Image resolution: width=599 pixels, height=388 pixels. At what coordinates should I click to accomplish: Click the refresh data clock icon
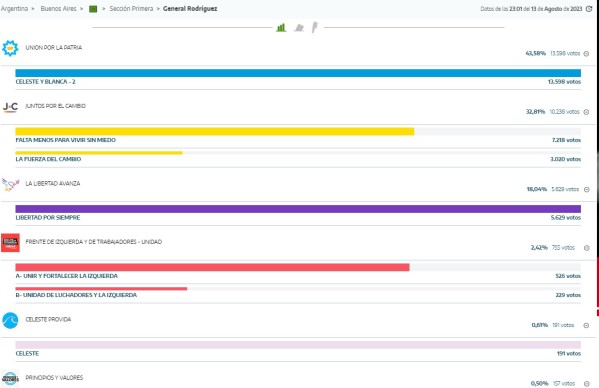pos(589,9)
